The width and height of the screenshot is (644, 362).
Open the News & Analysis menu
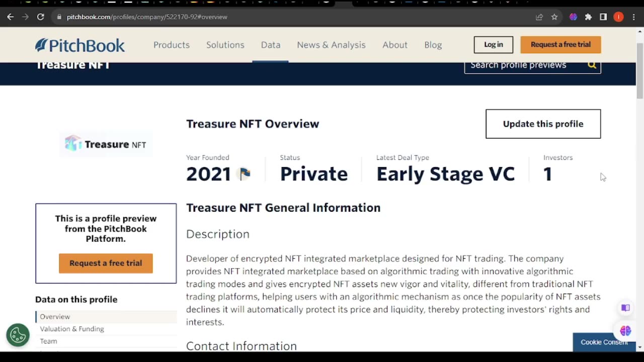point(331,45)
